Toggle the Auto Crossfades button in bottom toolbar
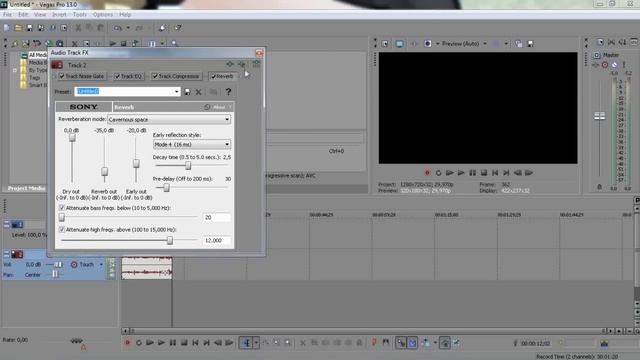640x360 pixels. 413,343
